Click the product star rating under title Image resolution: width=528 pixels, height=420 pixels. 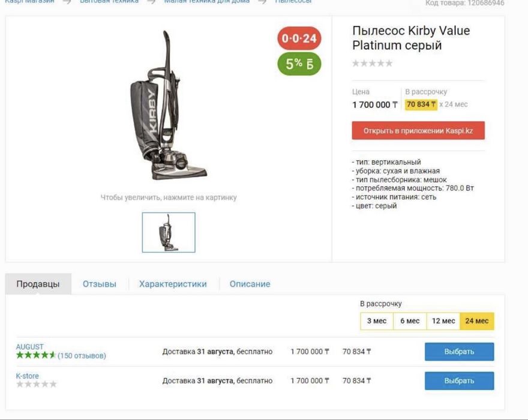[x=372, y=64]
